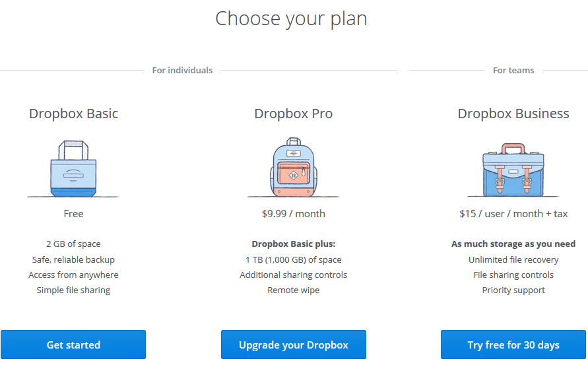The width and height of the screenshot is (588, 369).
Task: Click the Dropbox Business briefcase icon
Action: coord(513,170)
